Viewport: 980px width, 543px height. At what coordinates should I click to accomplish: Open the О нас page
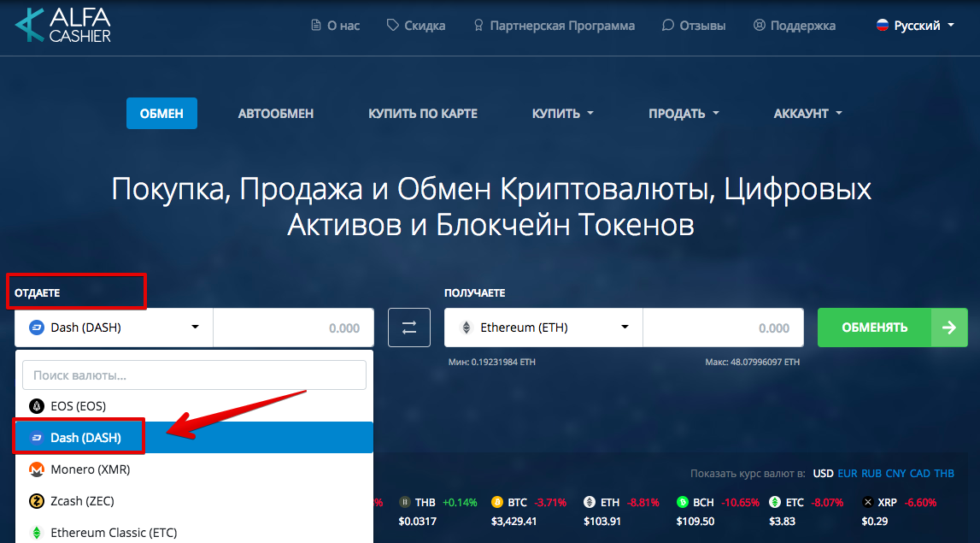[336, 26]
